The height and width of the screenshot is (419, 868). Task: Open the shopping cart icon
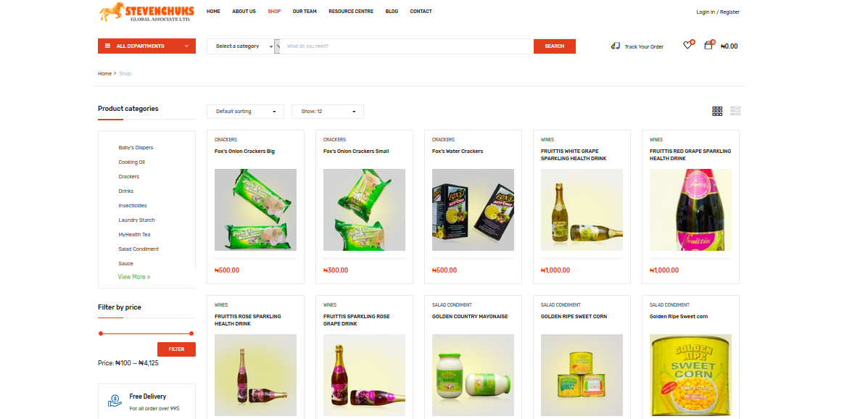(x=708, y=46)
